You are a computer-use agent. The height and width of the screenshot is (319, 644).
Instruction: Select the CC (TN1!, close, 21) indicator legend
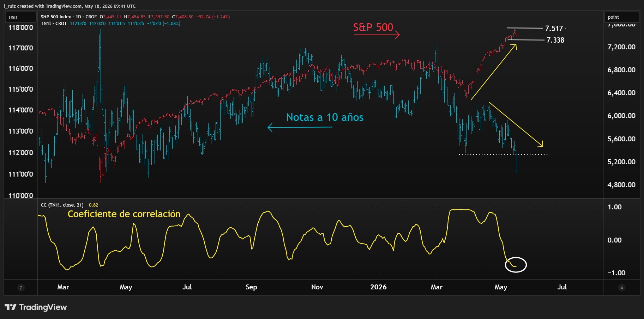click(62, 205)
